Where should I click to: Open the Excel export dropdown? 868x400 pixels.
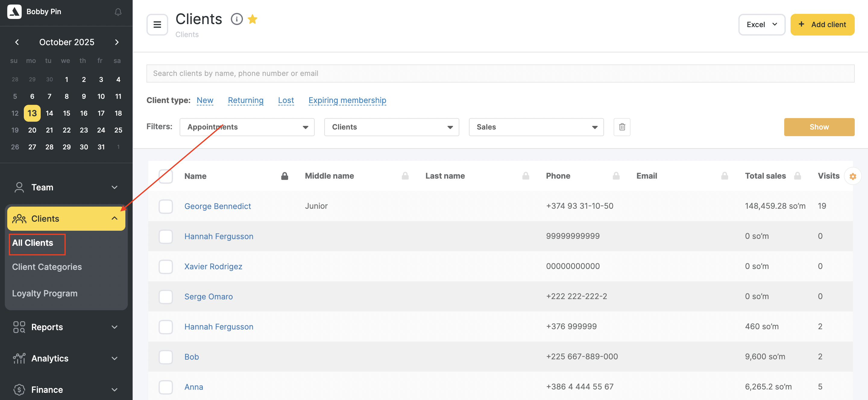pos(762,25)
